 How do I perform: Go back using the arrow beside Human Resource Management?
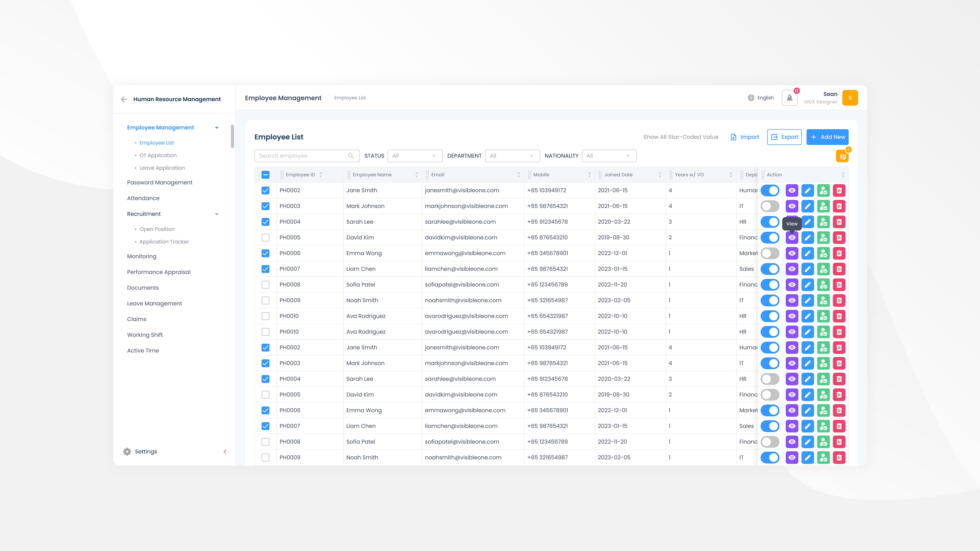point(124,99)
